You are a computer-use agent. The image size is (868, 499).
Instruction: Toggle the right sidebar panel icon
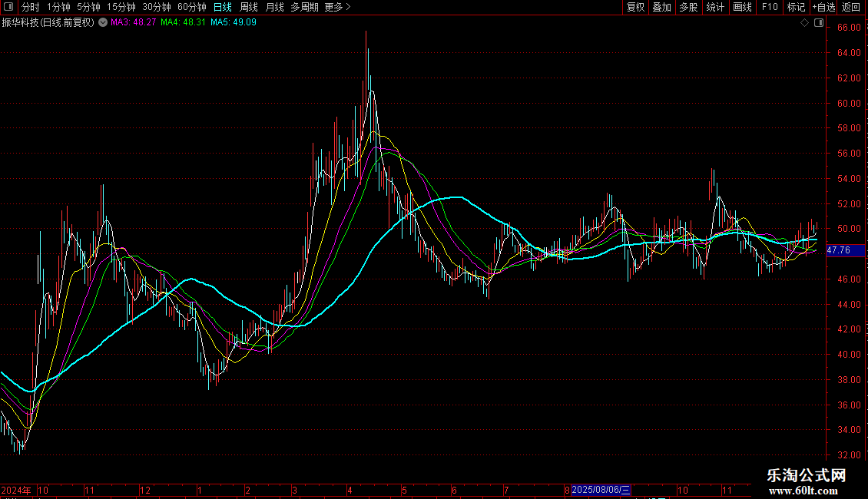click(819, 22)
